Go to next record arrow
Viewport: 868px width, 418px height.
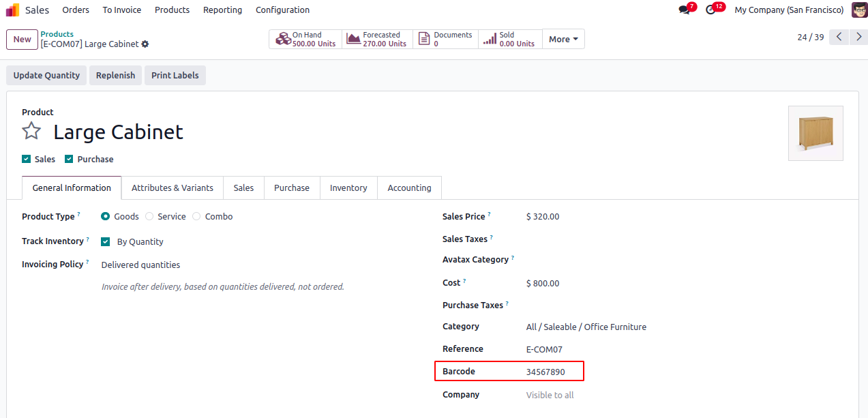point(858,37)
